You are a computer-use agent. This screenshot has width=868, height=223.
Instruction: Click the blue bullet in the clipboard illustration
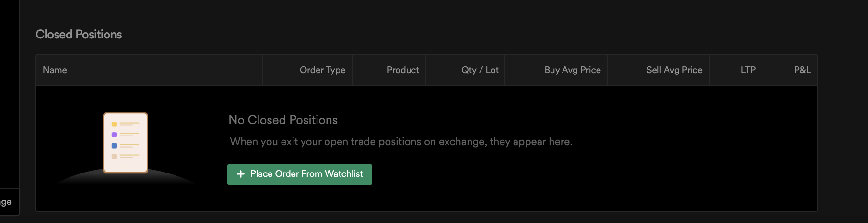[114, 145]
